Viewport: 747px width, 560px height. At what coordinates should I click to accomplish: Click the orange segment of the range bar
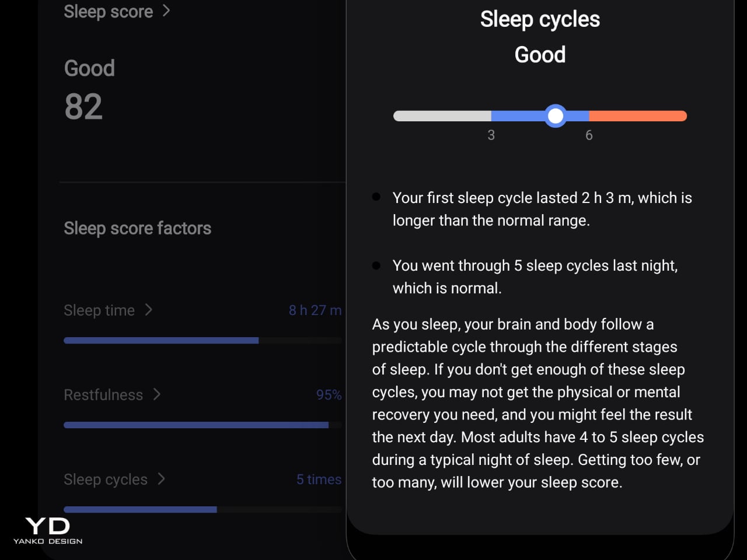coord(637,116)
